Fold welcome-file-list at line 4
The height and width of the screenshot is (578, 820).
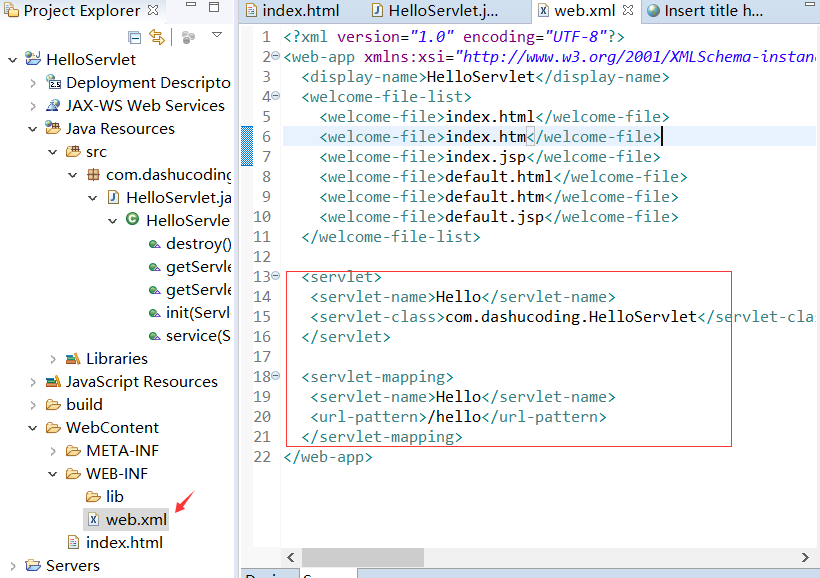click(276, 96)
